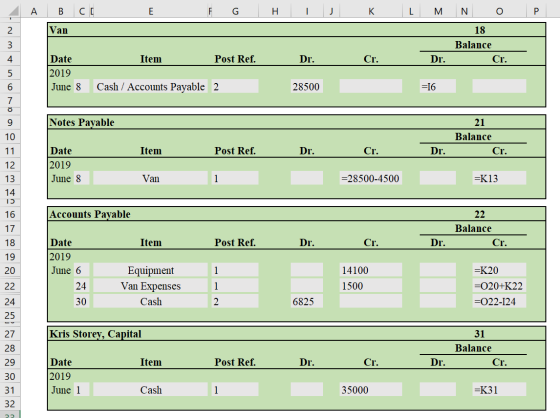Click 'Balance' heading in the Van ledger
Image resolution: width=560 pixels, height=418 pixels.
tap(473, 45)
